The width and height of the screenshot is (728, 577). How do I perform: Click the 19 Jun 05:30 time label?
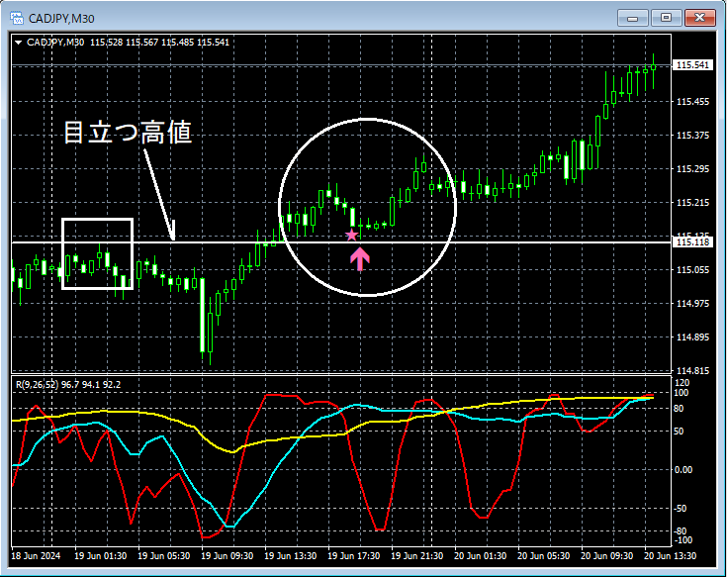click(x=164, y=556)
